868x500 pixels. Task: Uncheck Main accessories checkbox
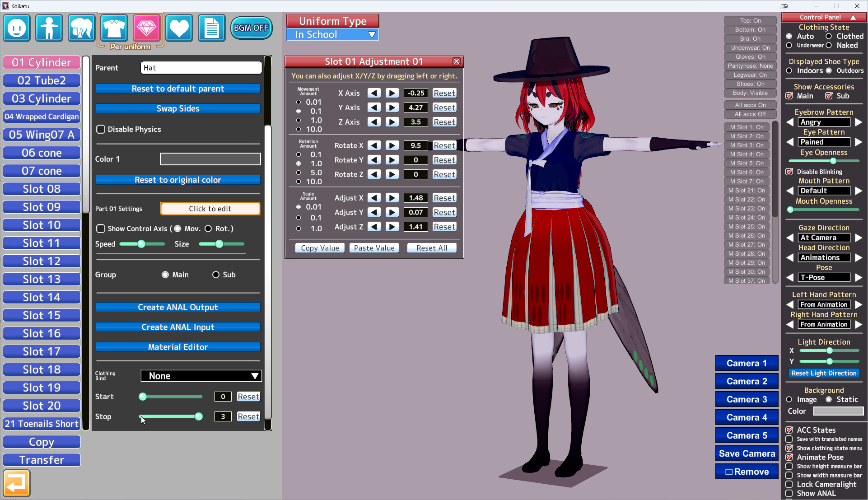point(789,96)
